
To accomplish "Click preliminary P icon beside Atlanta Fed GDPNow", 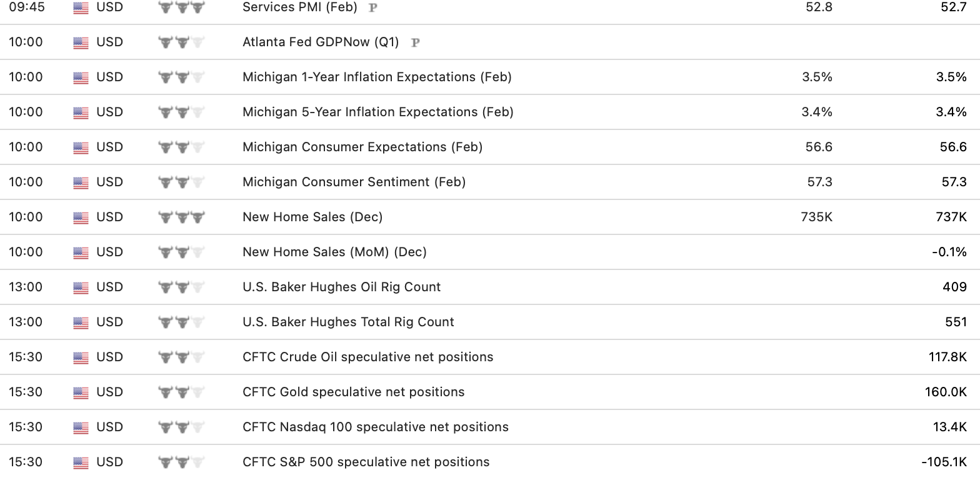I will click(x=415, y=42).
